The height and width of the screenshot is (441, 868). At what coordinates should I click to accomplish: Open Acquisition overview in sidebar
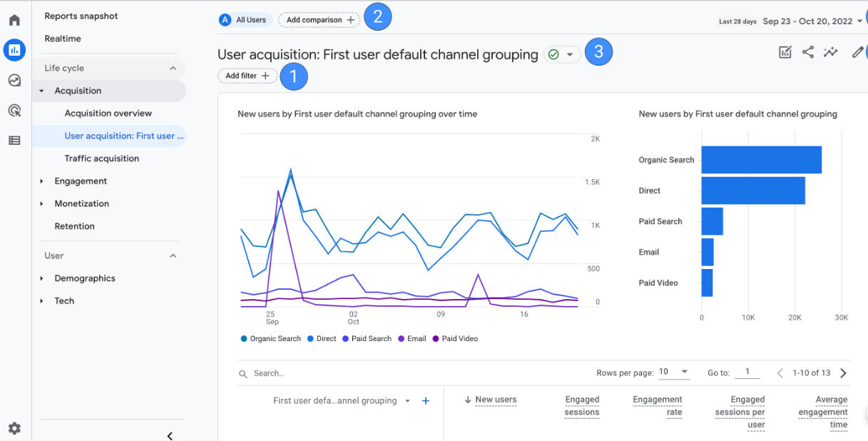108,113
